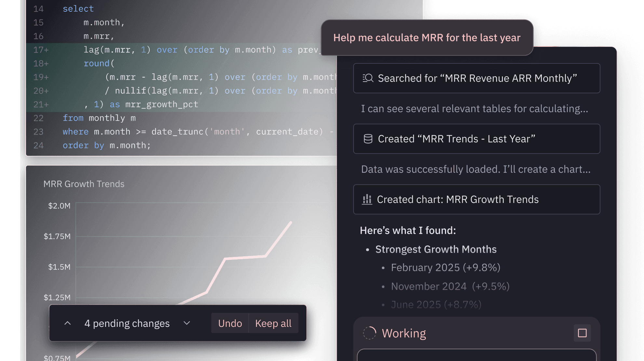Open the "Searched for MRR Revenue ARR Monthly" card
Image resolution: width=644 pixels, height=361 pixels.
click(x=476, y=78)
